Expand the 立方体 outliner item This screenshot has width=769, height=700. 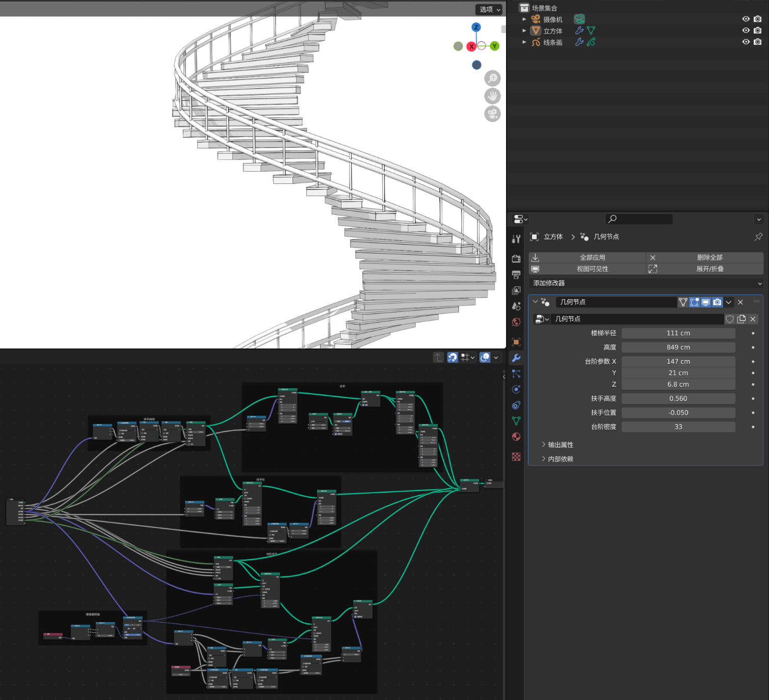pyautogui.click(x=524, y=31)
